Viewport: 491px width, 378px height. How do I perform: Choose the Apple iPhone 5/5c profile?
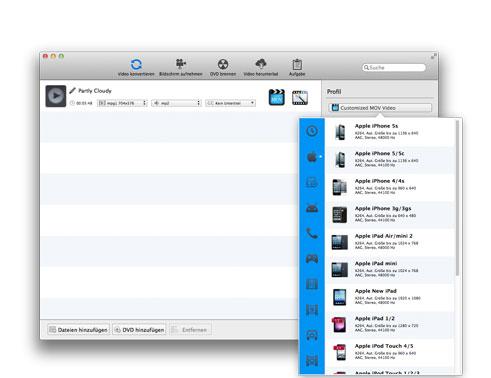[x=390, y=159]
